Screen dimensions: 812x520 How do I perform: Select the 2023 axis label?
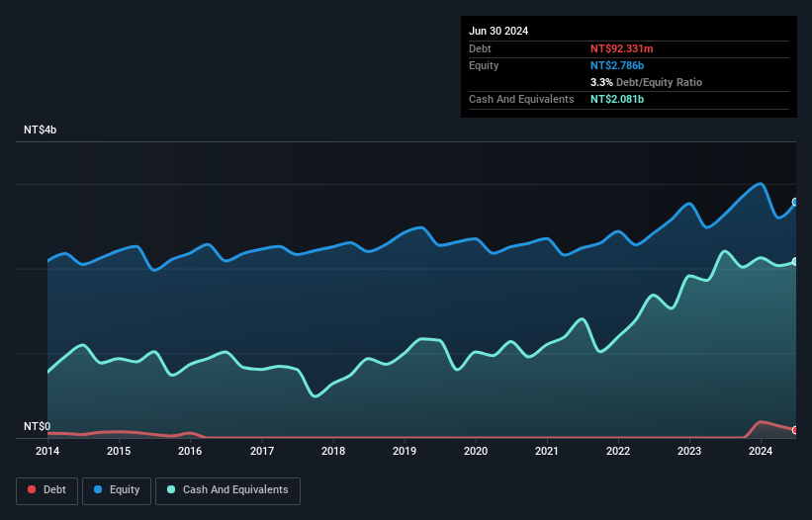click(689, 451)
